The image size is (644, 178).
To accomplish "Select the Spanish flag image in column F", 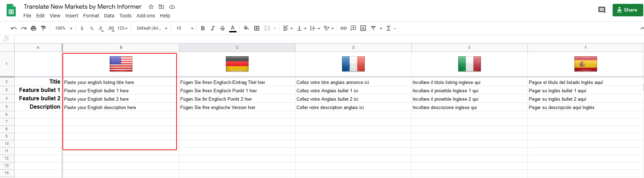I will click(x=586, y=64).
